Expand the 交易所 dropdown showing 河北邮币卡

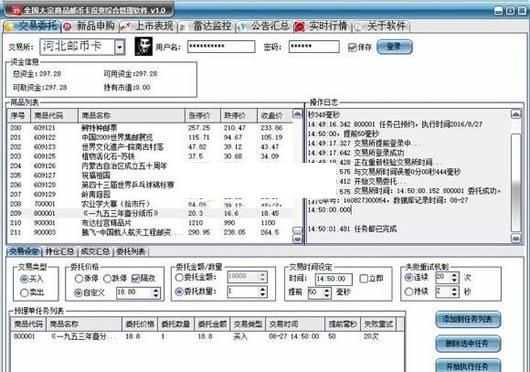pos(119,47)
